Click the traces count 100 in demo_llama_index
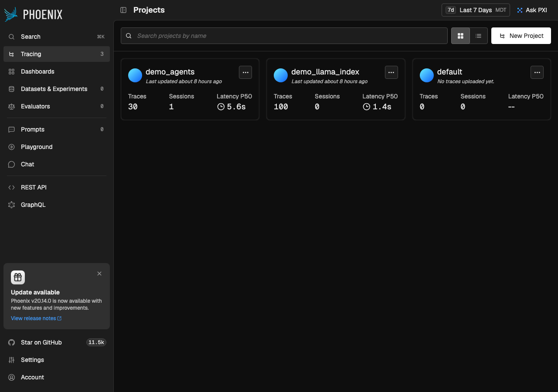 (x=281, y=107)
